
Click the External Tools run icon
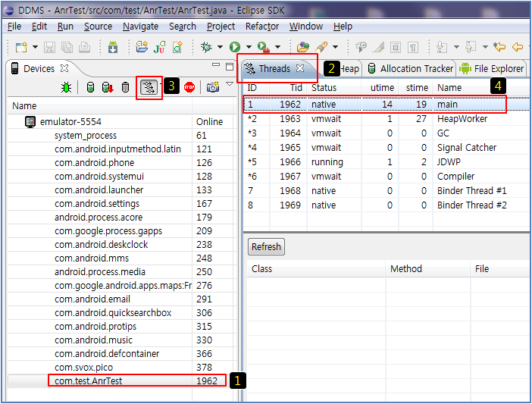264,47
